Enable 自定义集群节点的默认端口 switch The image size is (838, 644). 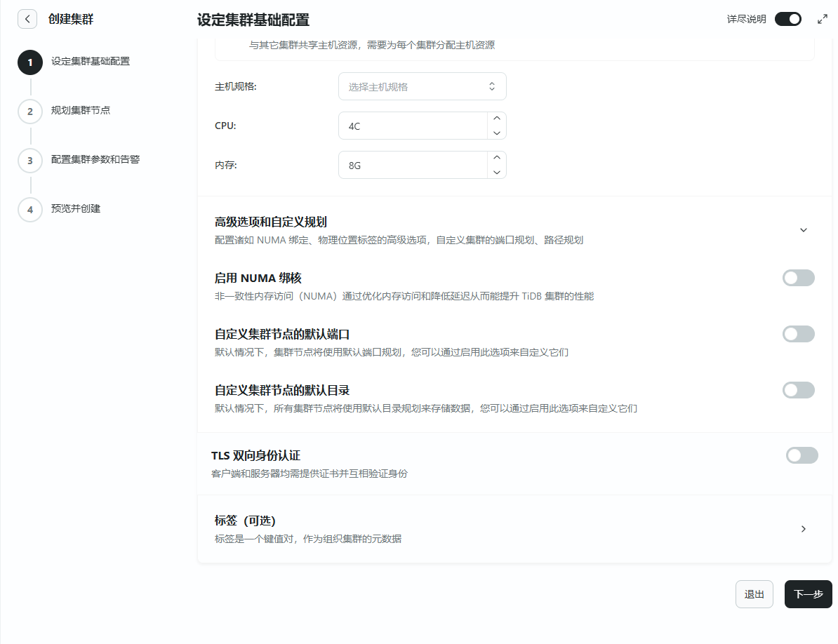click(798, 334)
